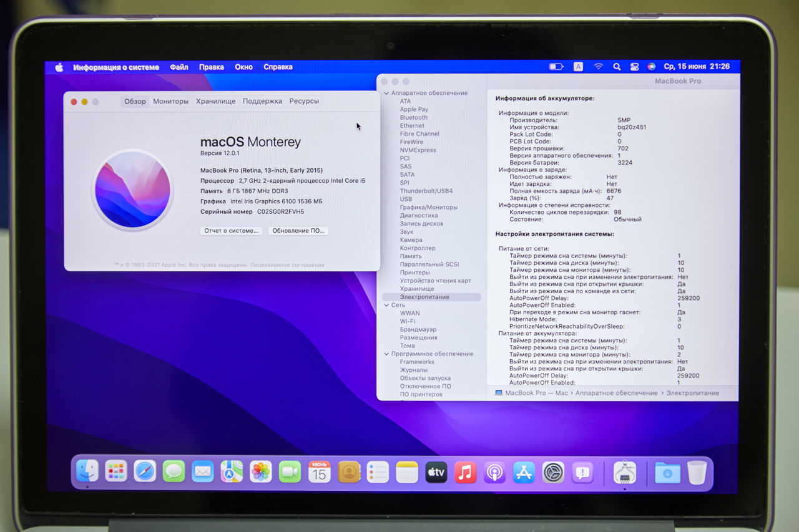Select Frameworks under software section
This screenshot has height=532, width=799.
click(417, 362)
